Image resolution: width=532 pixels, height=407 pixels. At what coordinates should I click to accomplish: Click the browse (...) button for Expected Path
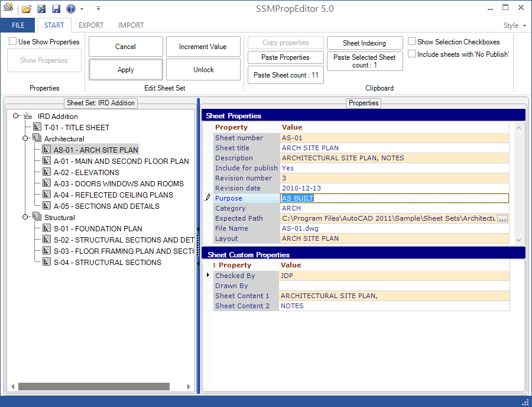502,218
